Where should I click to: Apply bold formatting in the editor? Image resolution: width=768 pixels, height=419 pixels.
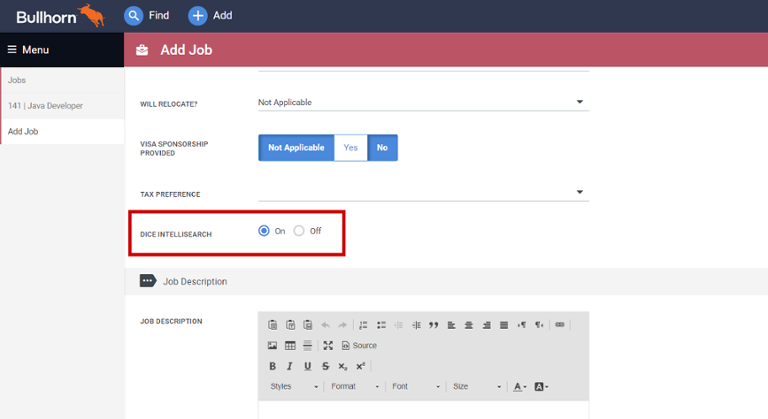[x=273, y=366]
